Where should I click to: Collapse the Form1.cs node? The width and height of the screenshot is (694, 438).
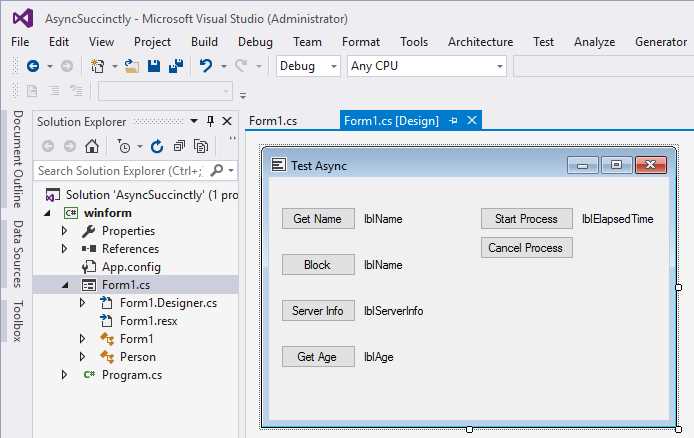pos(66,285)
